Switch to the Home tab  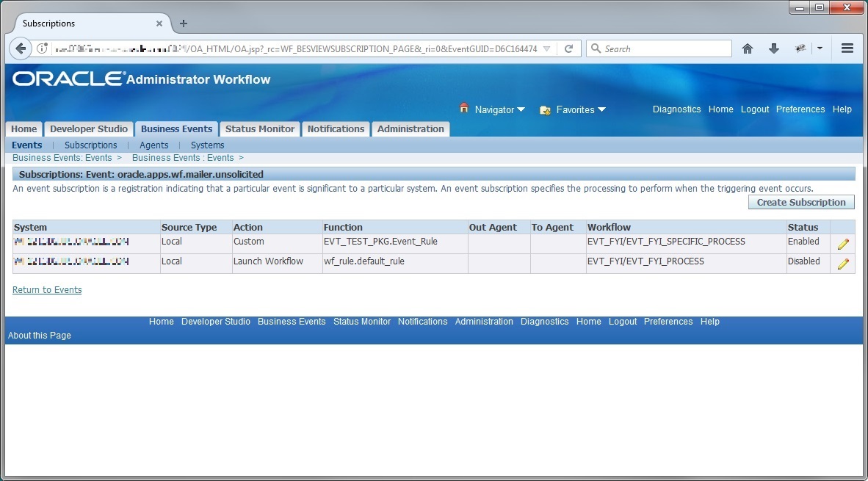pos(23,129)
